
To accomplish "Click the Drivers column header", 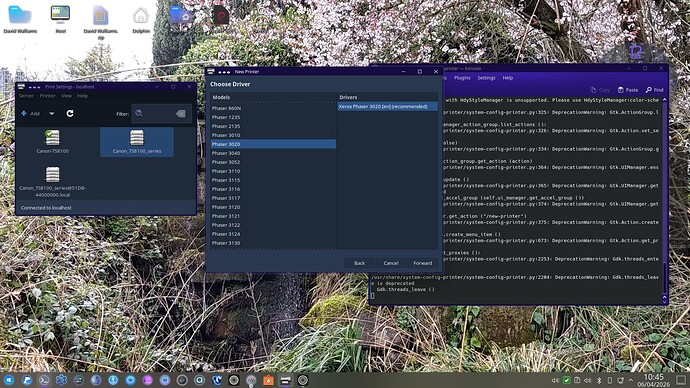I will (387, 97).
